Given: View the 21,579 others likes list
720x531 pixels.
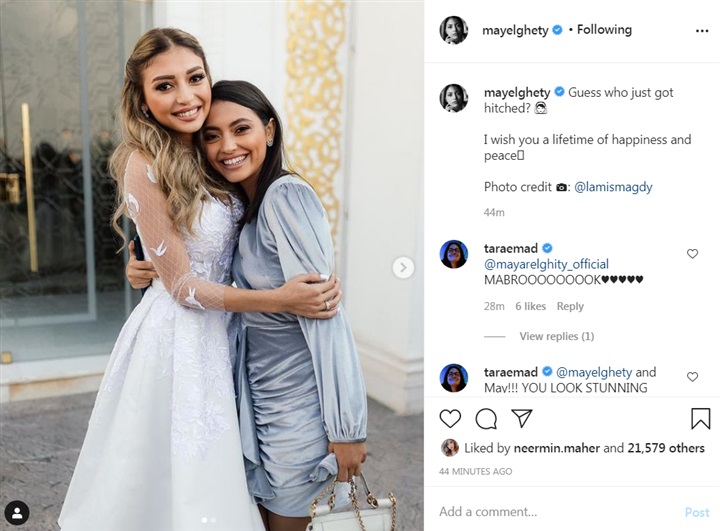Looking at the screenshot, I should [x=666, y=448].
